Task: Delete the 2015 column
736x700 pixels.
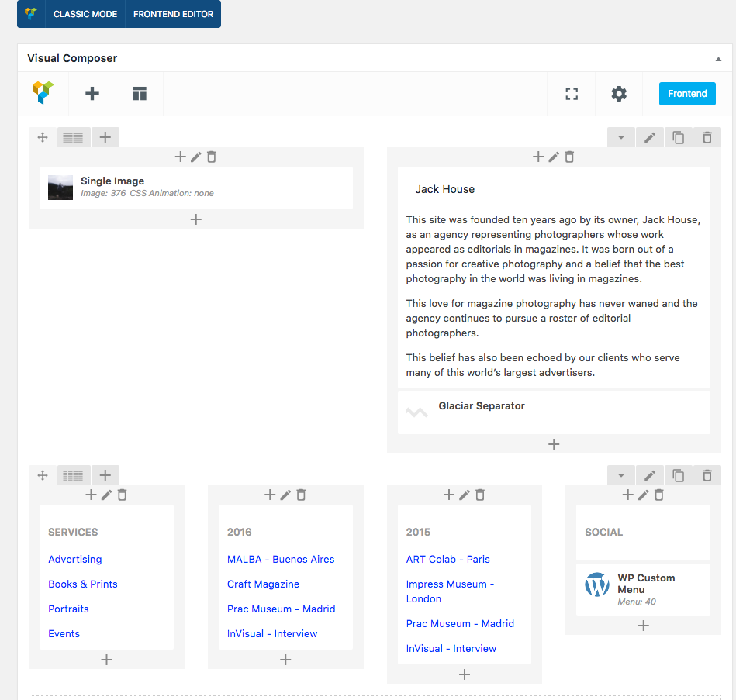Action: 480,495
